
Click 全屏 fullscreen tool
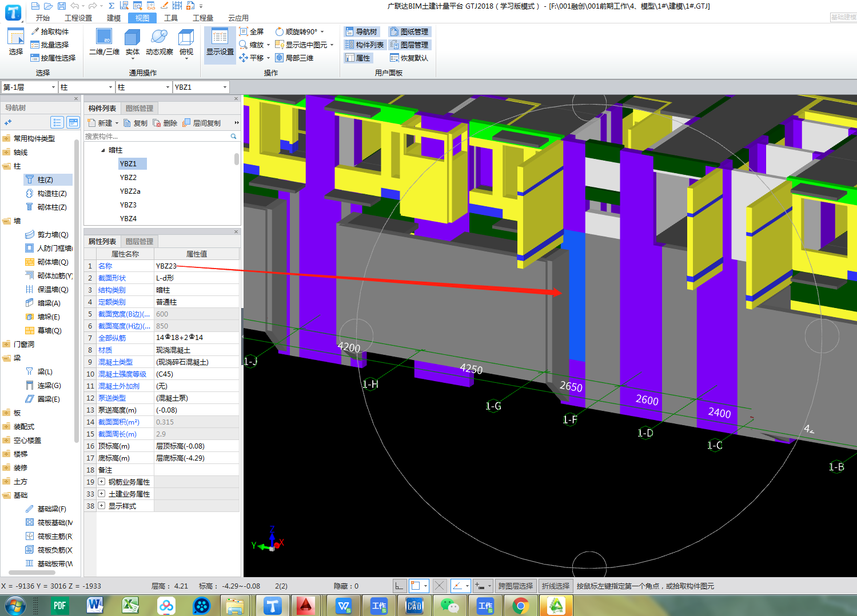tap(252, 31)
